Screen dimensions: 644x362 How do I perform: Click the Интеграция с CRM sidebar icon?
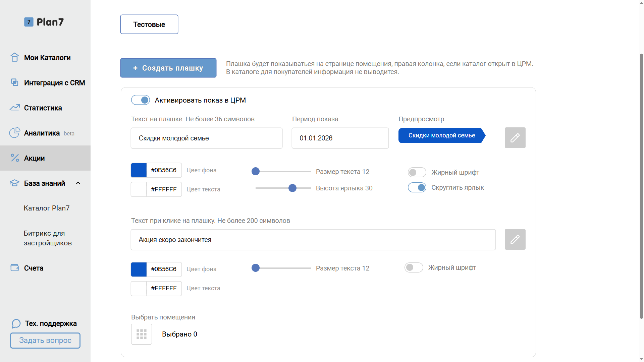(x=14, y=82)
